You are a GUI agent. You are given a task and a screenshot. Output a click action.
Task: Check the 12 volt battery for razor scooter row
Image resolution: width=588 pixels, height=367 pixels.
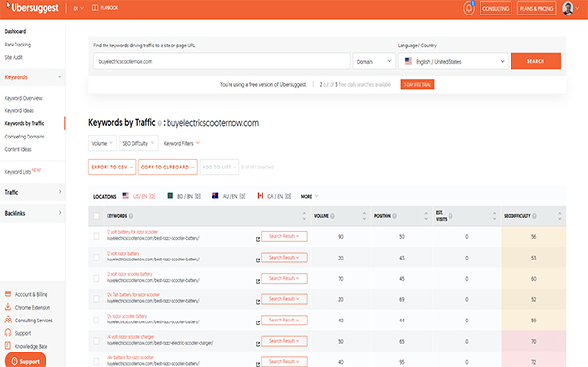pyautogui.click(x=96, y=236)
